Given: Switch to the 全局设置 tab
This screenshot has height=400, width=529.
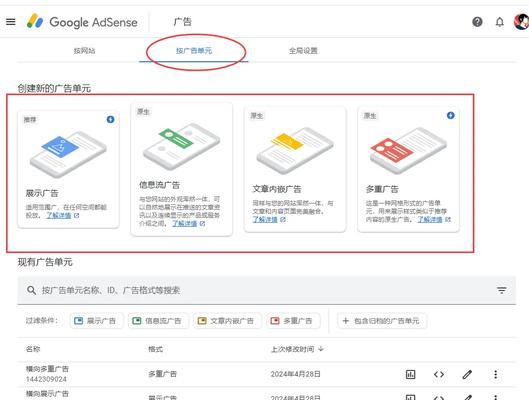Looking at the screenshot, I should click(303, 51).
